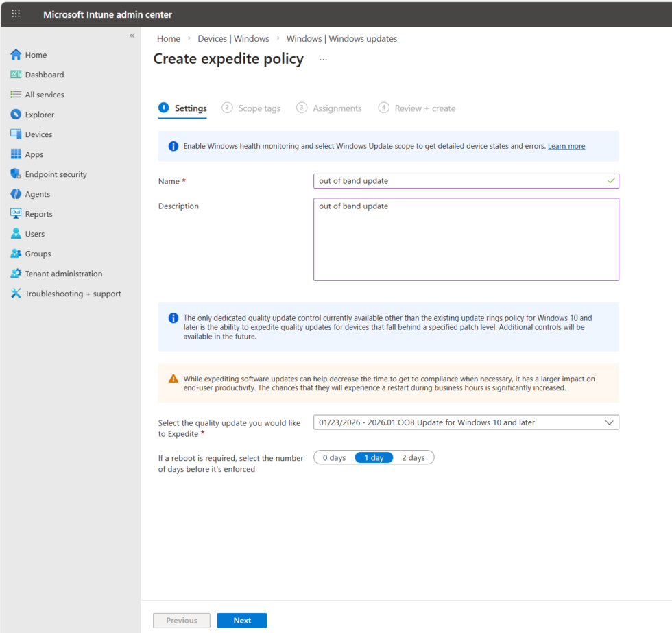Click the Groups people icon
This screenshot has height=633, width=672.
(16, 253)
